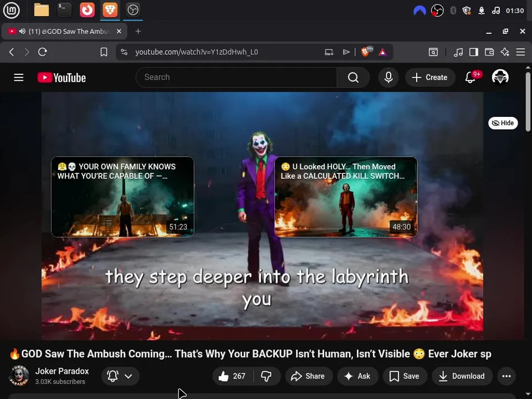Viewport: 532px width, 399px height.
Task: Open suggested video YOUR OWN FAMILY KNOWS
Action: pyautogui.click(x=122, y=197)
